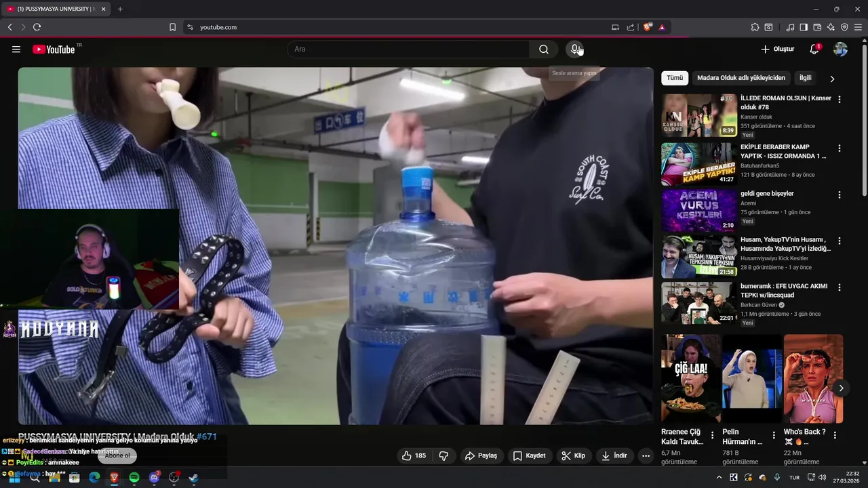Open the Brave VPN shield icon

point(844,27)
